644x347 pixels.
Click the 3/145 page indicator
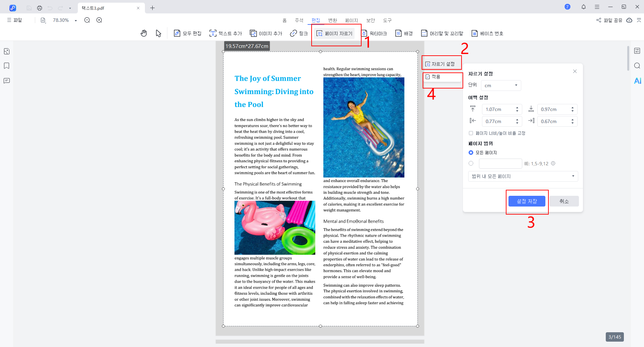(615, 337)
